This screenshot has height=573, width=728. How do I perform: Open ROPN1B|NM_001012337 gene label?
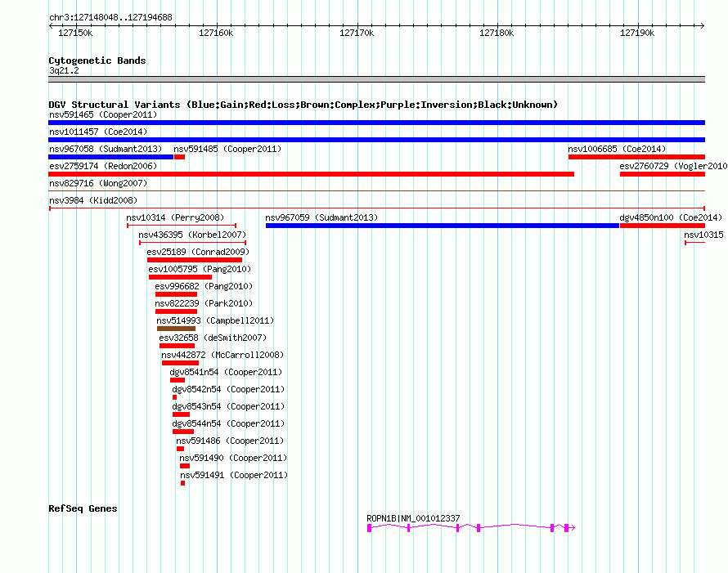pyautogui.click(x=413, y=518)
